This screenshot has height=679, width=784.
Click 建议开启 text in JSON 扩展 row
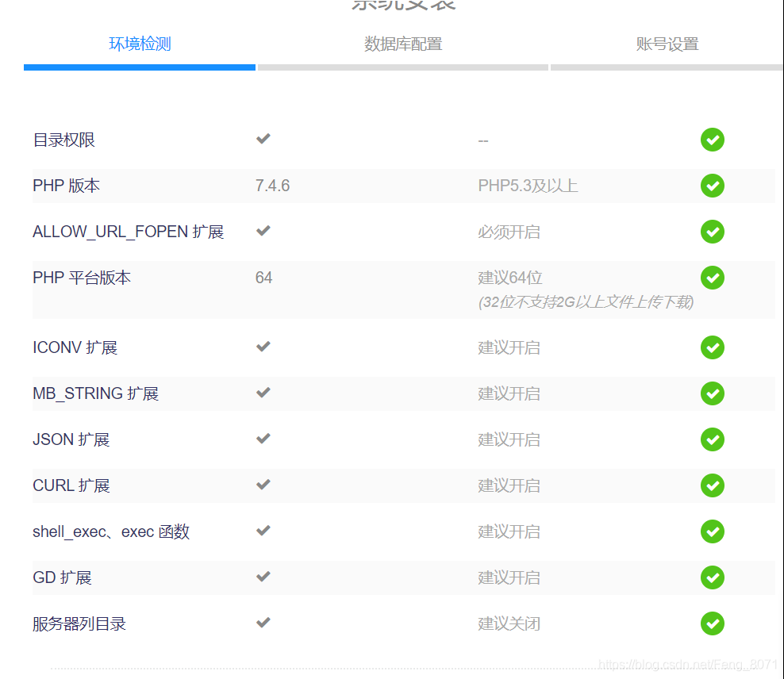(509, 439)
